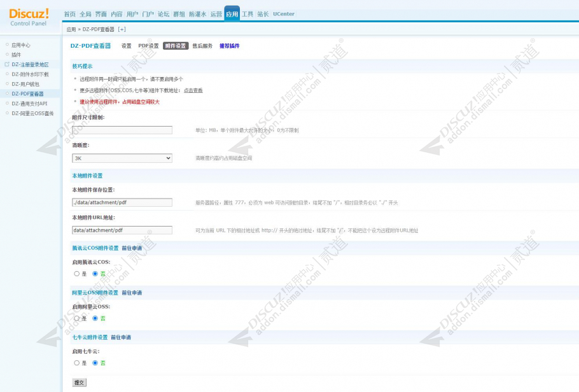579x392 pixels.
Task: Open the 运营 top menu
Action: tap(216, 14)
